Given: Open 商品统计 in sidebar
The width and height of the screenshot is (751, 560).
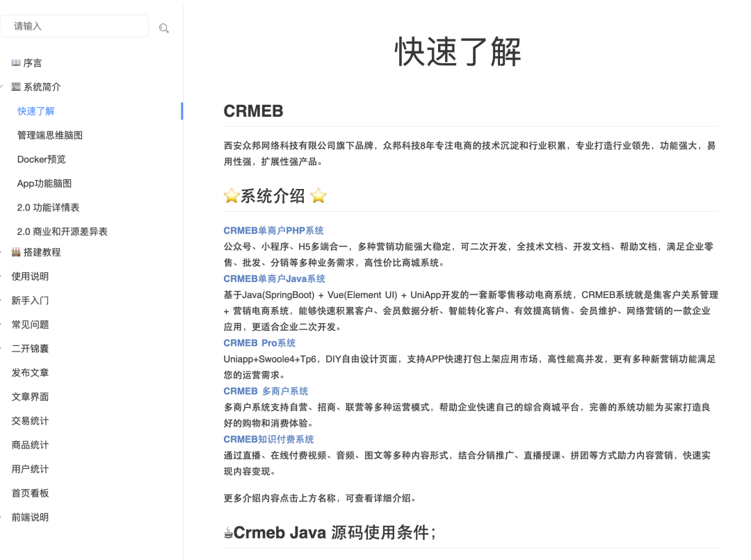Looking at the screenshot, I should coord(30,445).
